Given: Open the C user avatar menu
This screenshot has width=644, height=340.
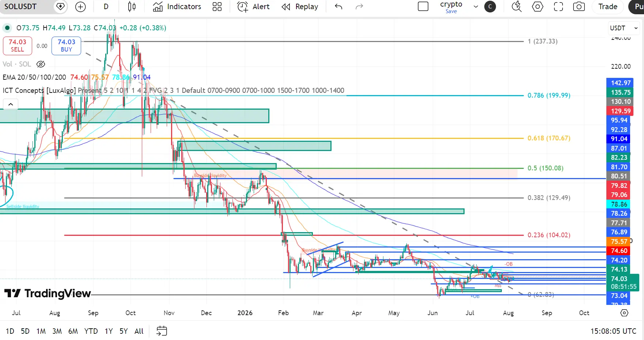Looking at the screenshot, I should pyautogui.click(x=490, y=7).
